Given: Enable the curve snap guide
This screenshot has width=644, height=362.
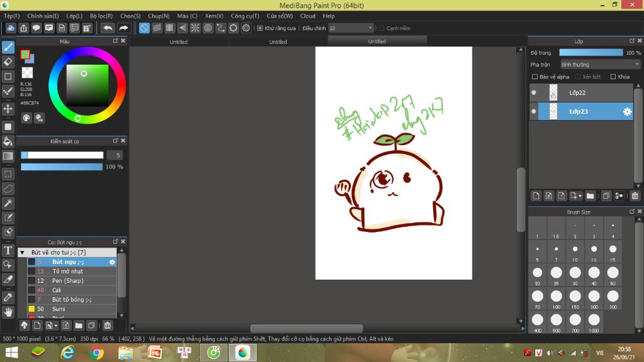Looking at the screenshot, I should tap(221, 28).
